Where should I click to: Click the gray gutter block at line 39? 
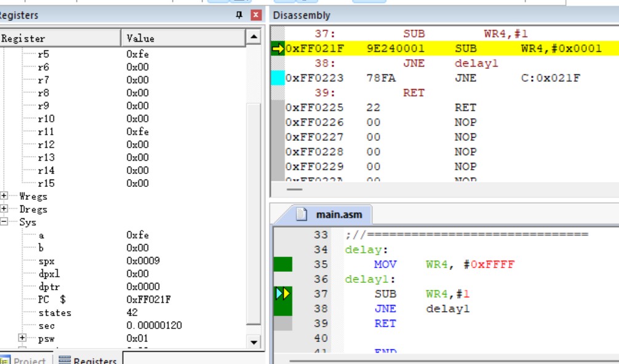(x=283, y=323)
